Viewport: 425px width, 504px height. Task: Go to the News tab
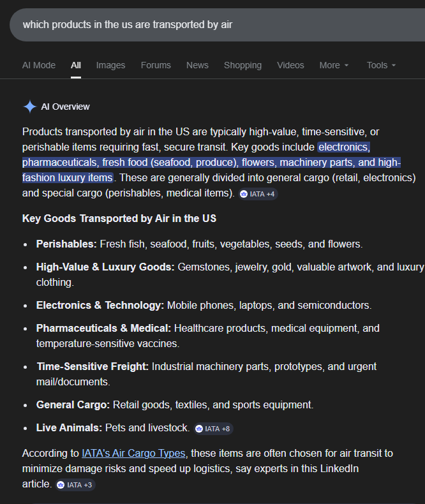(197, 65)
